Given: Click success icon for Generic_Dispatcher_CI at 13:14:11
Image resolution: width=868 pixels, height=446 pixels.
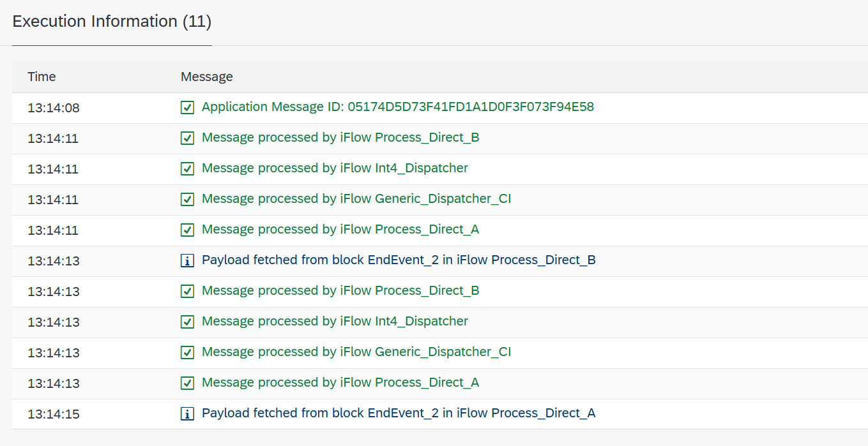Looking at the screenshot, I should click(187, 200).
